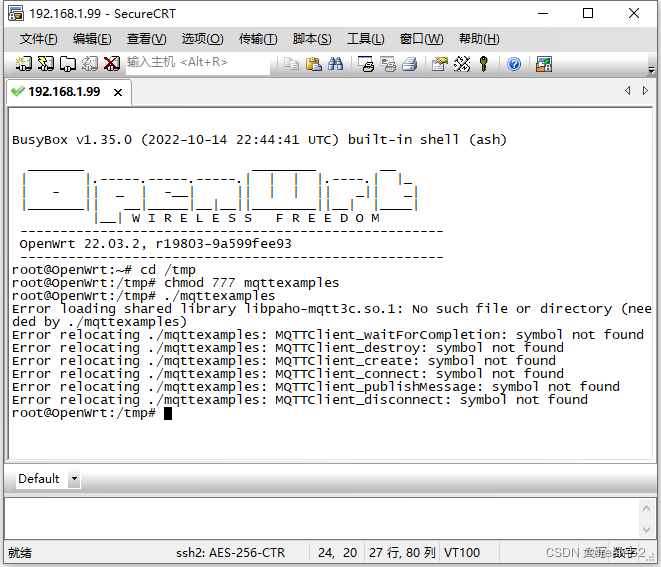The width and height of the screenshot is (661, 567).
Task: Click the host input field 输入主机
Action: point(198,63)
